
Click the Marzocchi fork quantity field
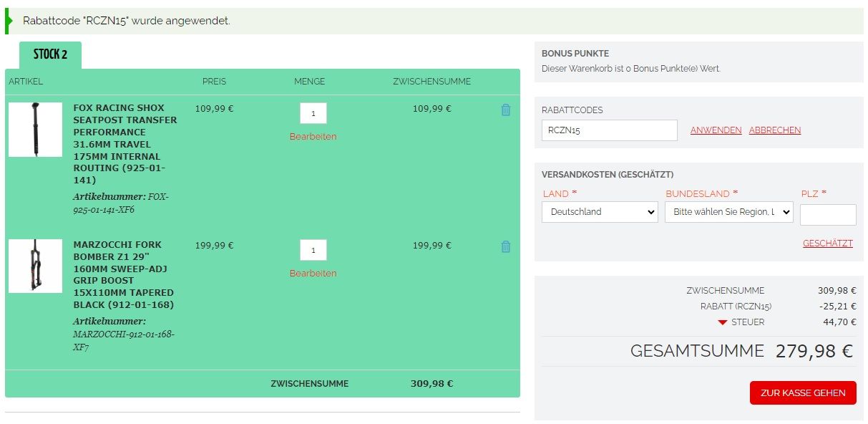point(313,250)
